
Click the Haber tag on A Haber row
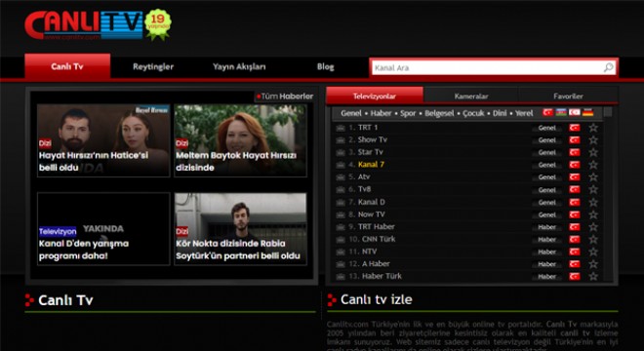[546, 264]
